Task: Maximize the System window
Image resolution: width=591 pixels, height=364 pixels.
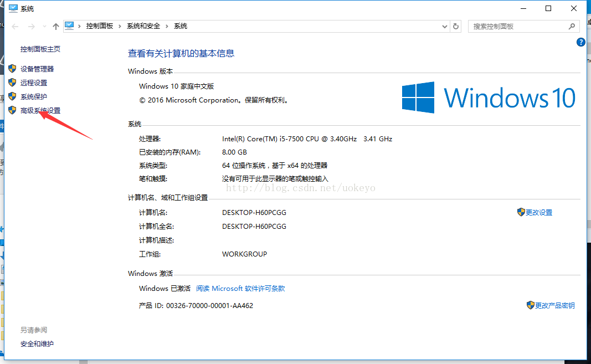Action: click(x=548, y=8)
